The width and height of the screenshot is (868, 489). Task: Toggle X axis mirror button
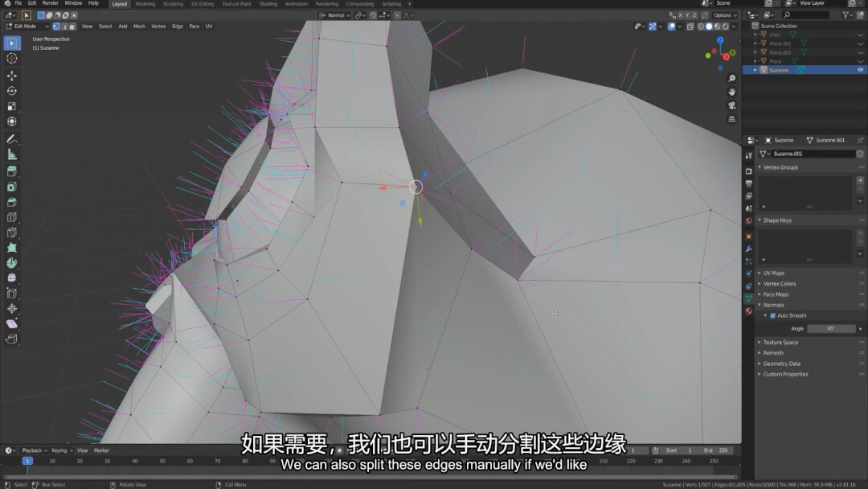pyautogui.click(x=681, y=15)
